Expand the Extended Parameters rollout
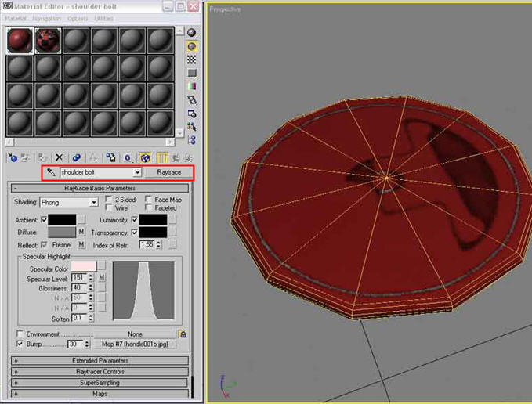532x404 pixels. (100, 361)
